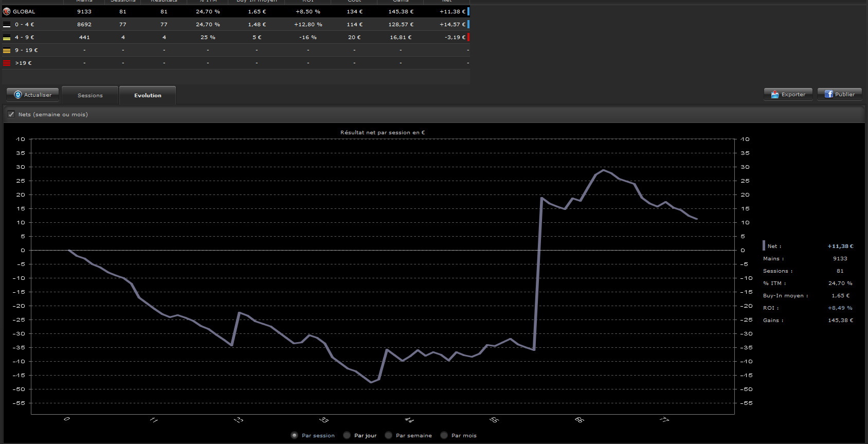This screenshot has height=444, width=868.
Task: Click the 134 € cost cell
Action: [354, 11]
